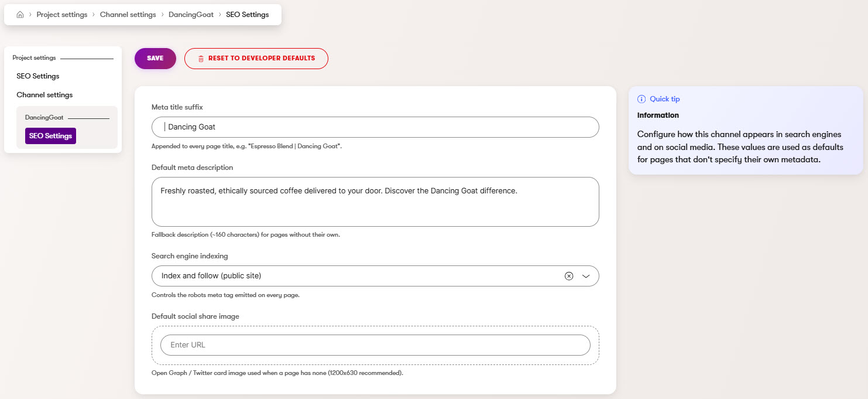Open DancingGoat in the breadcrumb
The width and height of the screenshot is (868, 399).
click(x=191, y=15)
